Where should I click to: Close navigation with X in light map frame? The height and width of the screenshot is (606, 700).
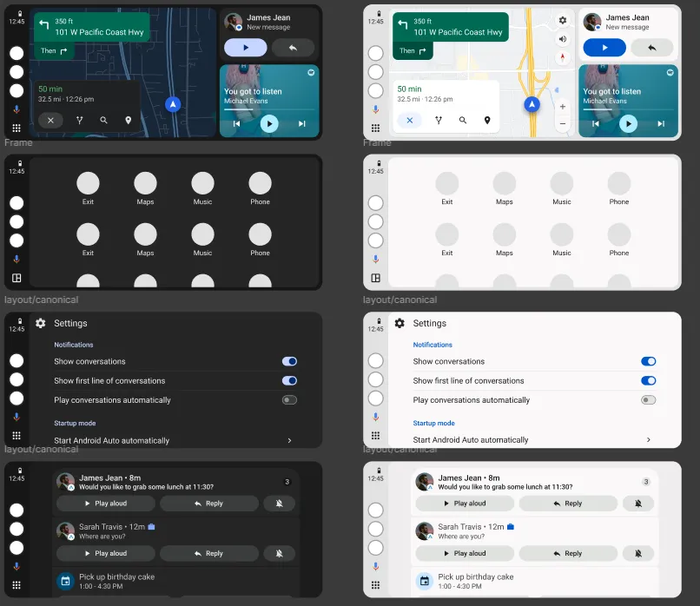(x=409, y=120)
